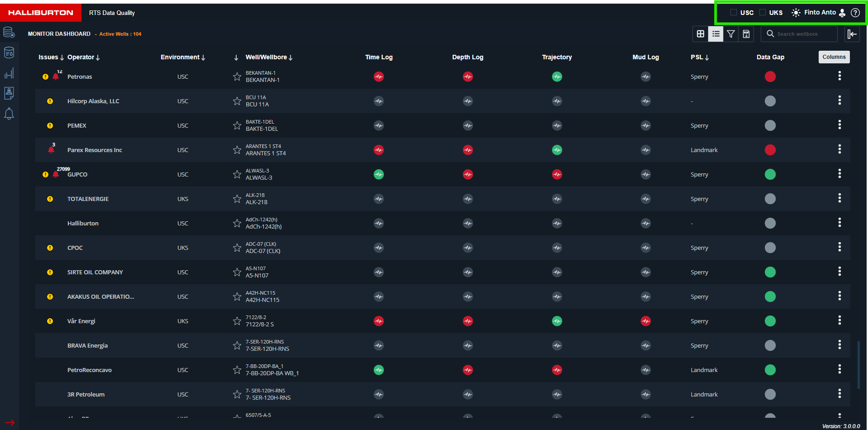
Task: Click Parex Resources alarm bell
Action: (51, 150)
